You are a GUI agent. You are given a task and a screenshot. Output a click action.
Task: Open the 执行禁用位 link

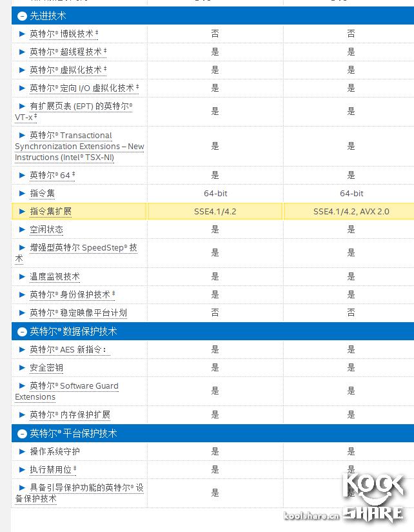(53, 469)
